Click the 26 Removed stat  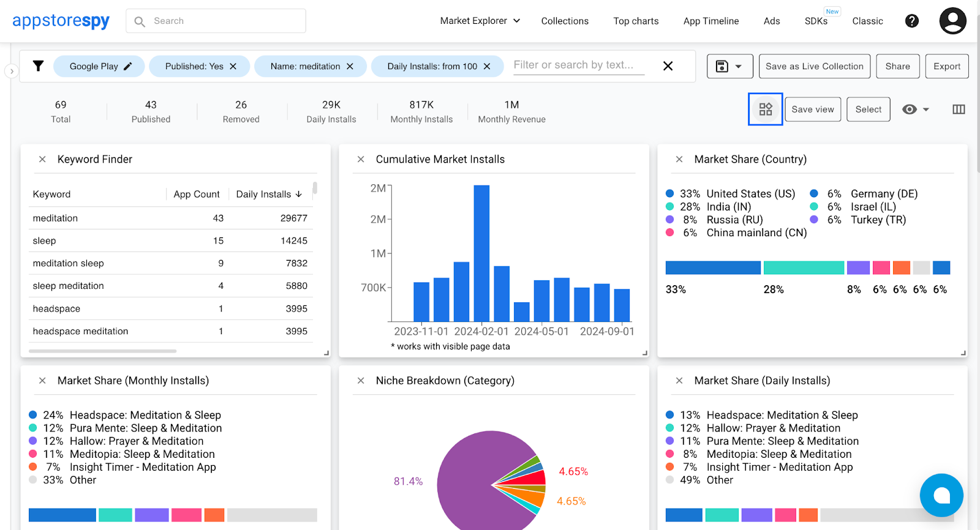241,111
